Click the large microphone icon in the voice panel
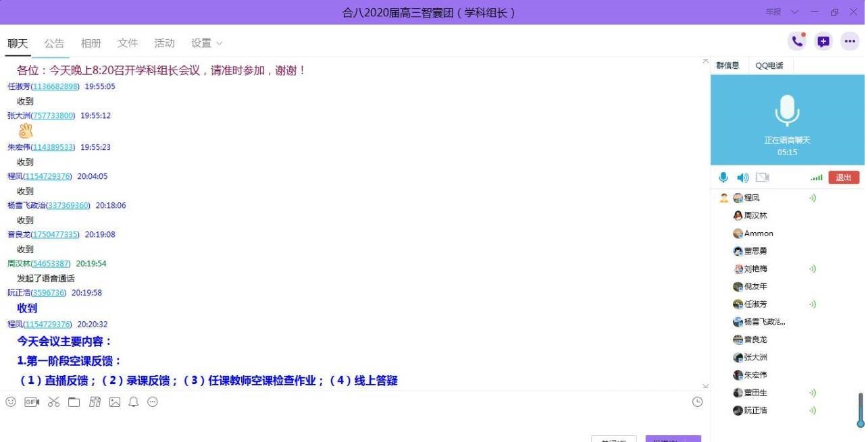The width and height of the screenshot is (868, 442). [787, 110]
